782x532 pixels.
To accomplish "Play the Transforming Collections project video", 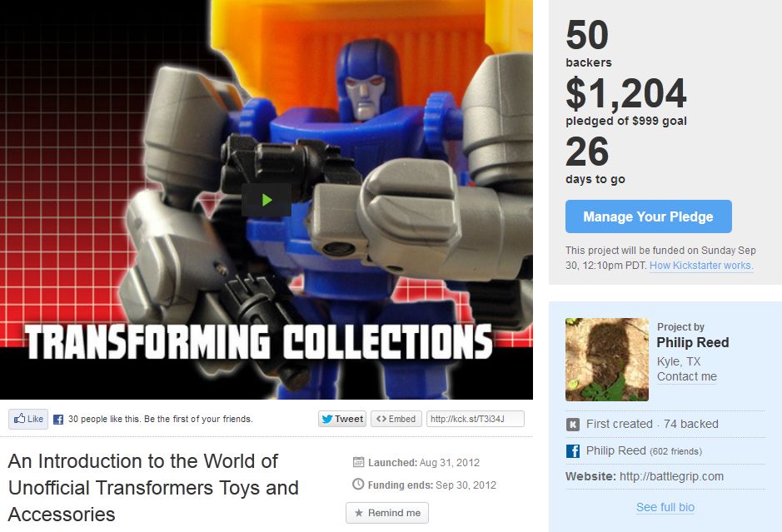I will [x=266, y=200].
